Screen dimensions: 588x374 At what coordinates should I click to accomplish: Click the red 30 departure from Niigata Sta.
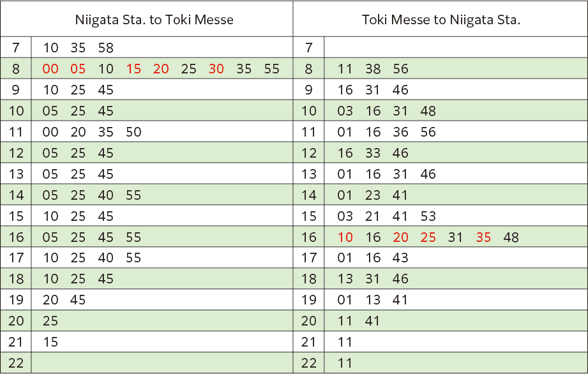pyautogui.click(x=216, y=69)
